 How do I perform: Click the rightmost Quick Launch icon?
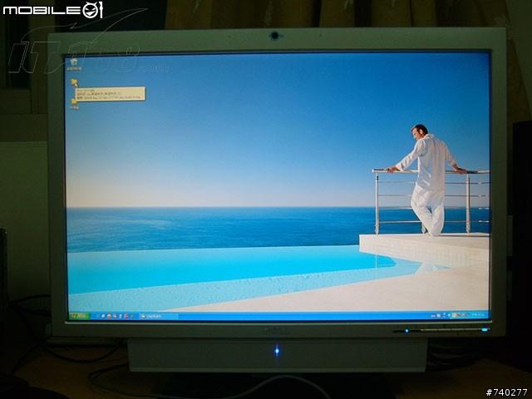pyautogui.click(x=131, y=316)
